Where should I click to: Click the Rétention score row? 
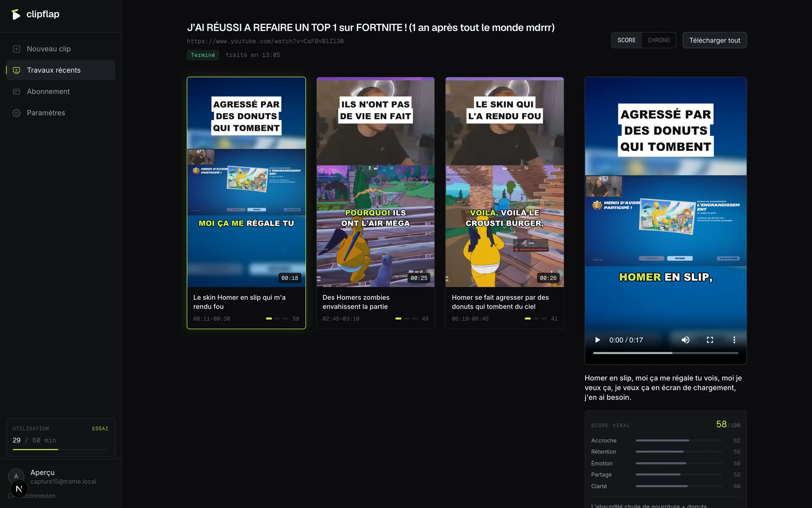click(665, 452)
